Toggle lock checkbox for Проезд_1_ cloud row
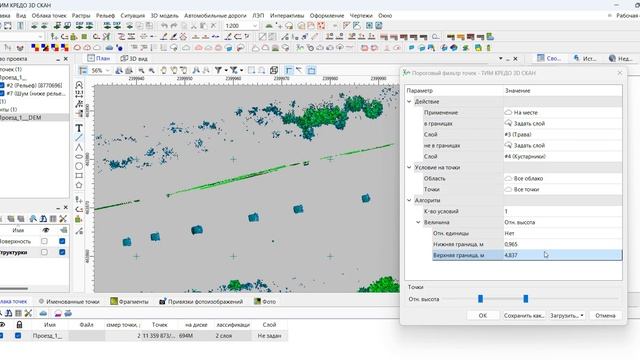The width and height of the screenshot is (640, 360). 18,336
